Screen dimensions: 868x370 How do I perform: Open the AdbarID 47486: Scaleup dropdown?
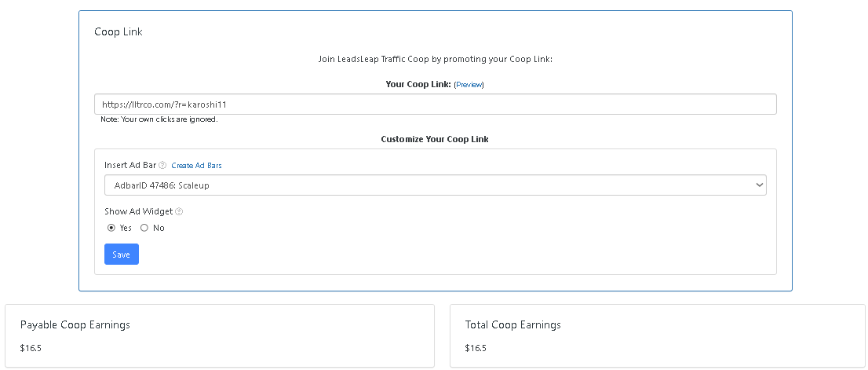435,185
